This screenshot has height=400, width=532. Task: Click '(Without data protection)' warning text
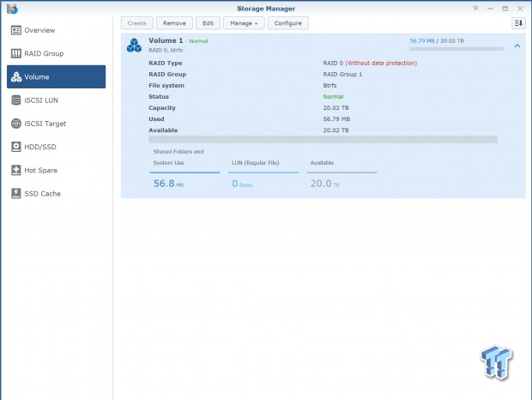pyautogui.click(x=381, y=64)
